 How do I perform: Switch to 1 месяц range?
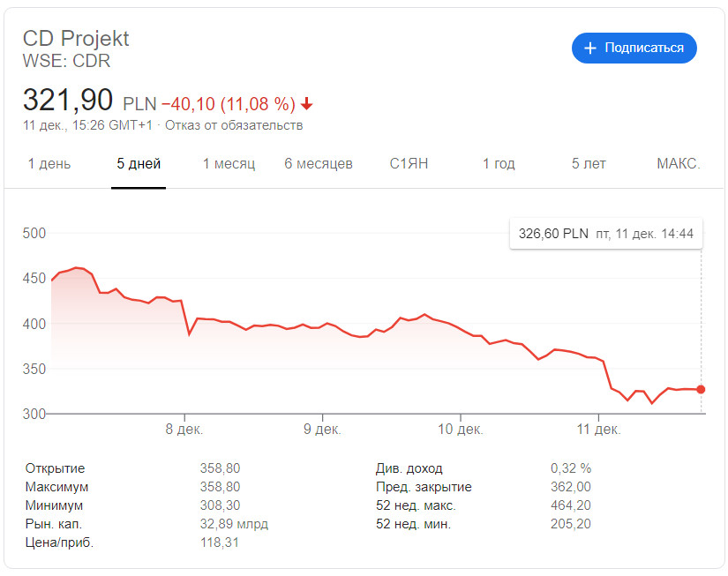[x=229, y=164]
